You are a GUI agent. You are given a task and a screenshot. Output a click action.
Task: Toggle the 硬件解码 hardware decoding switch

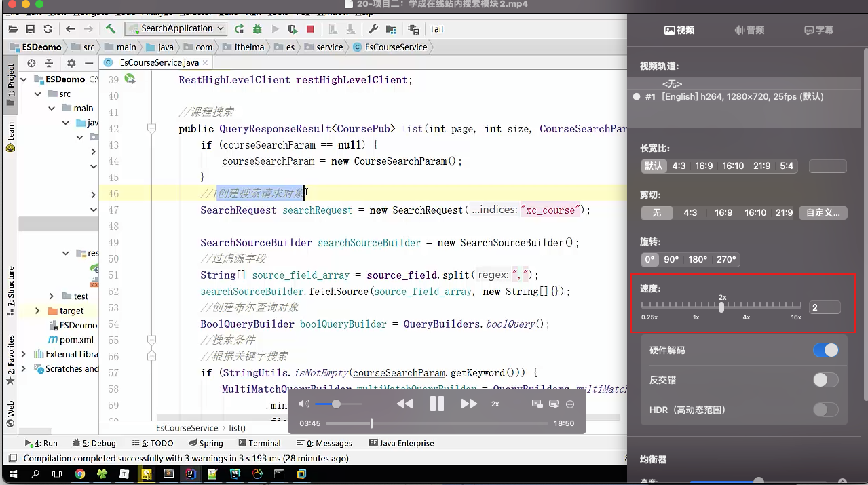825,350
